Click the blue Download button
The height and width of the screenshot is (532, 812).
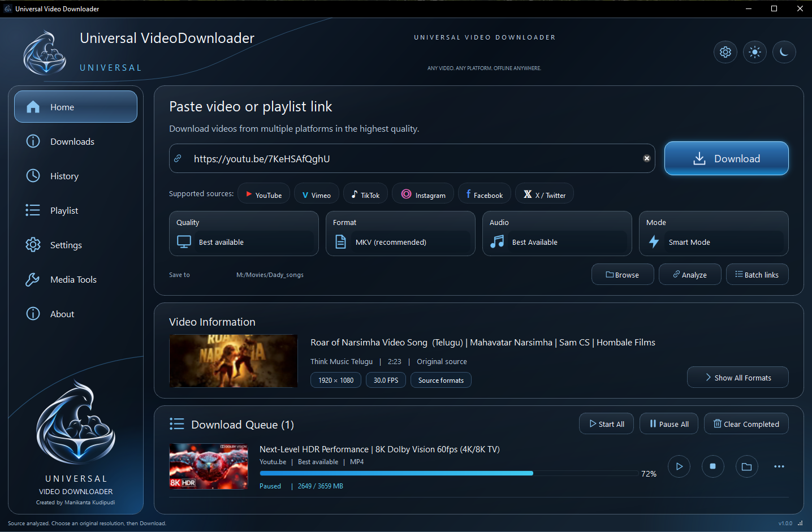coord(727,158)
